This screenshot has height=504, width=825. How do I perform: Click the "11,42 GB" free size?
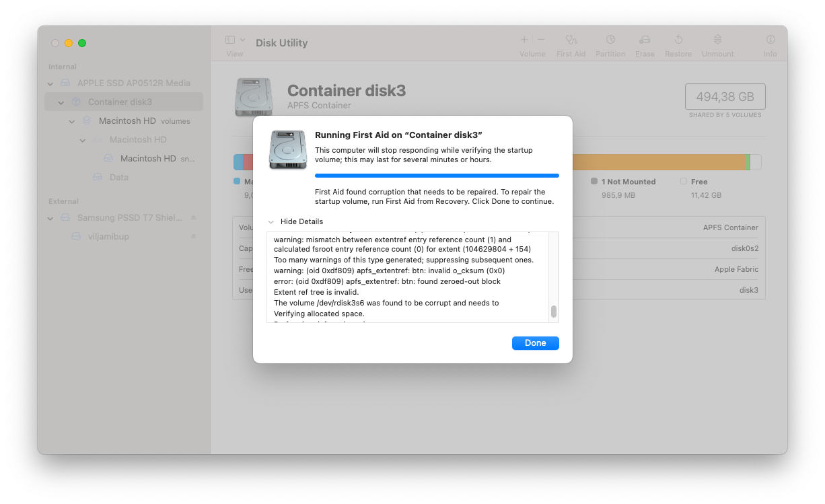707,195
